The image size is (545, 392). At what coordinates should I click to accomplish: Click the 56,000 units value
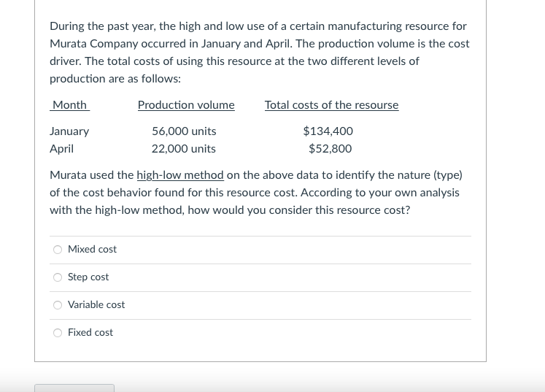pyautogui.click(x=184, y=131)
